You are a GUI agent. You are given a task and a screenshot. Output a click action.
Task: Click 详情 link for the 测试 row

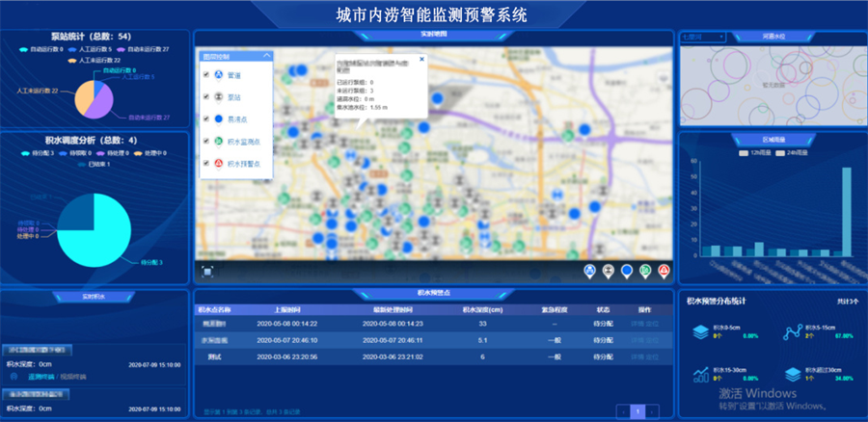click(637, 357)
